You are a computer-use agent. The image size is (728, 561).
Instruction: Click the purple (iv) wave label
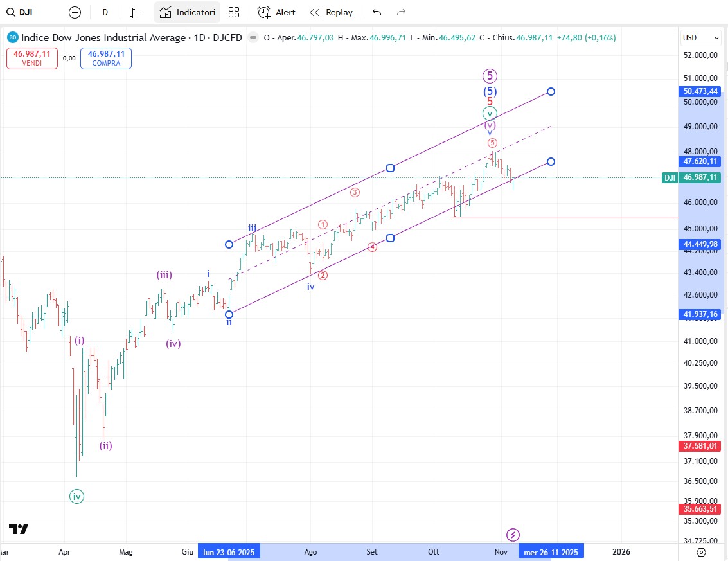click(173, 344)
